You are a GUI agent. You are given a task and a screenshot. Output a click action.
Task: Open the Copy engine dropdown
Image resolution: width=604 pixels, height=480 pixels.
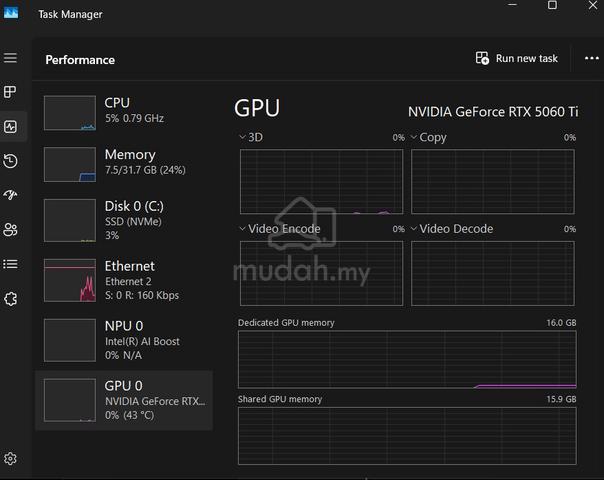click(x=428, y=138)
